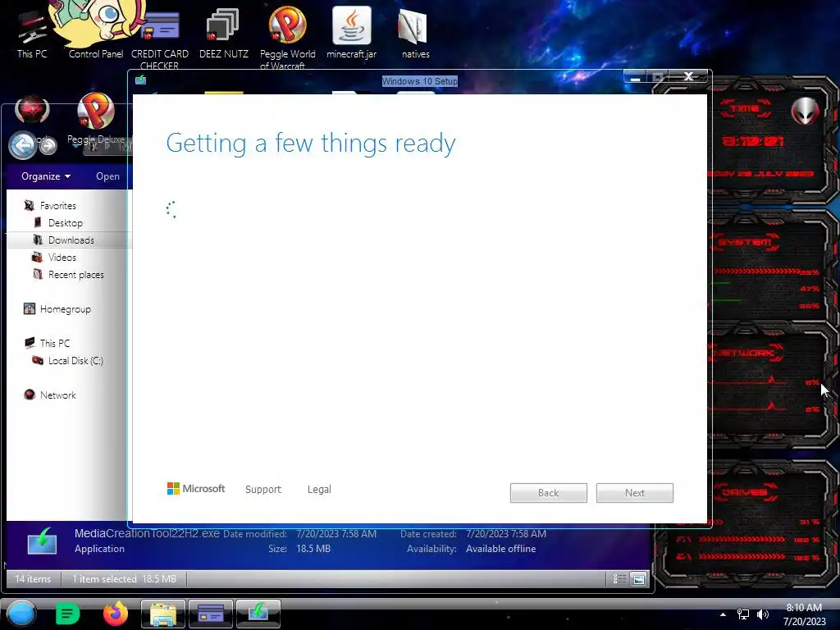Open the Legal link in Setup
840x630 pixels.
click(x=319, y=490)
